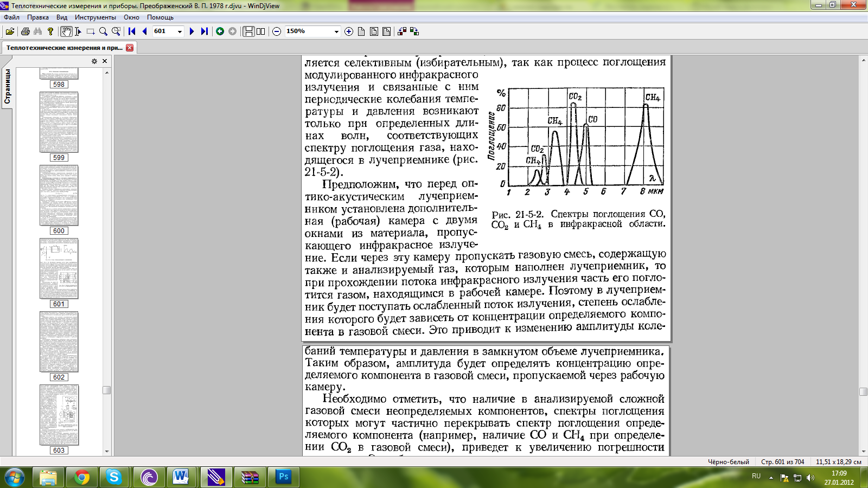Click the thumbnail panel scrollbar handle
Image resolution: width=868 pixels, height=488 pixels.
(x=107, y=390)
